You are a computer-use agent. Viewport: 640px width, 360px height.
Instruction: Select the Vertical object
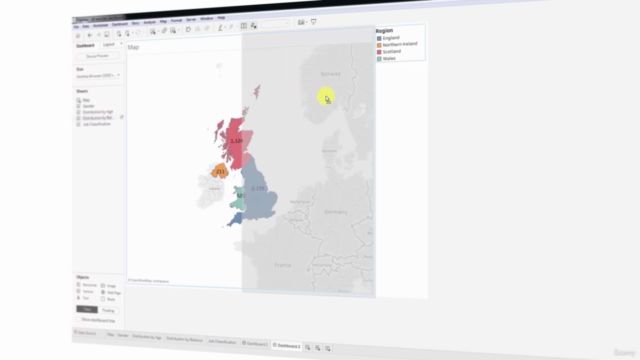[85, 291]
